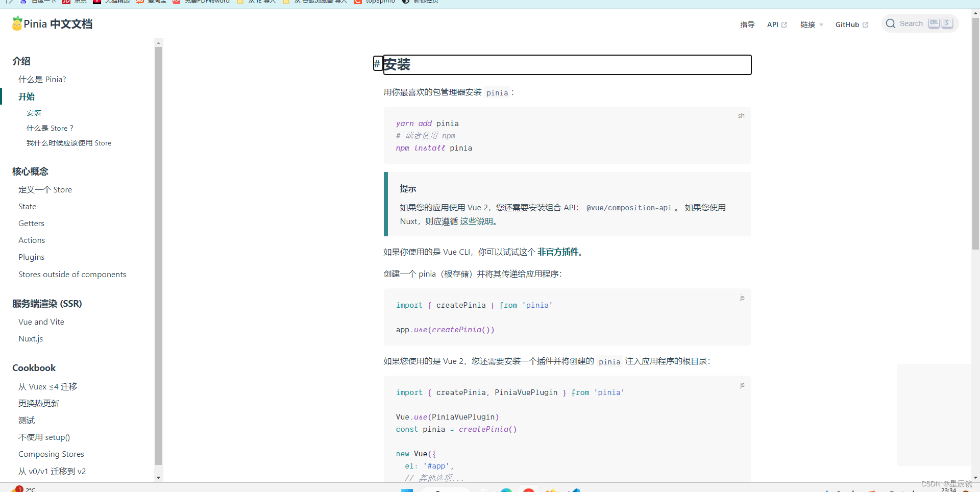The image size is (980, 492).
Task: Click the 介绍 sidebar section heading
Action: tap(21, 61)
